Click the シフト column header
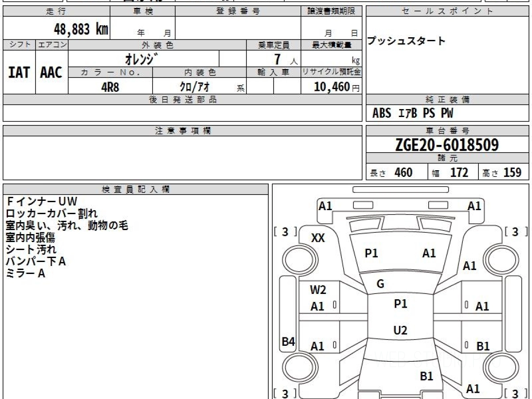532x399 pixels. [x=19, y=45]
